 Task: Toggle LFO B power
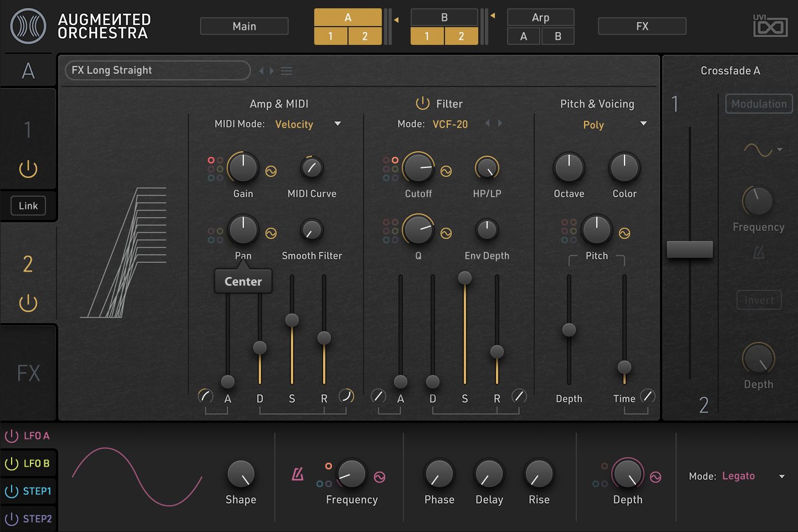(x=12, y=463)
